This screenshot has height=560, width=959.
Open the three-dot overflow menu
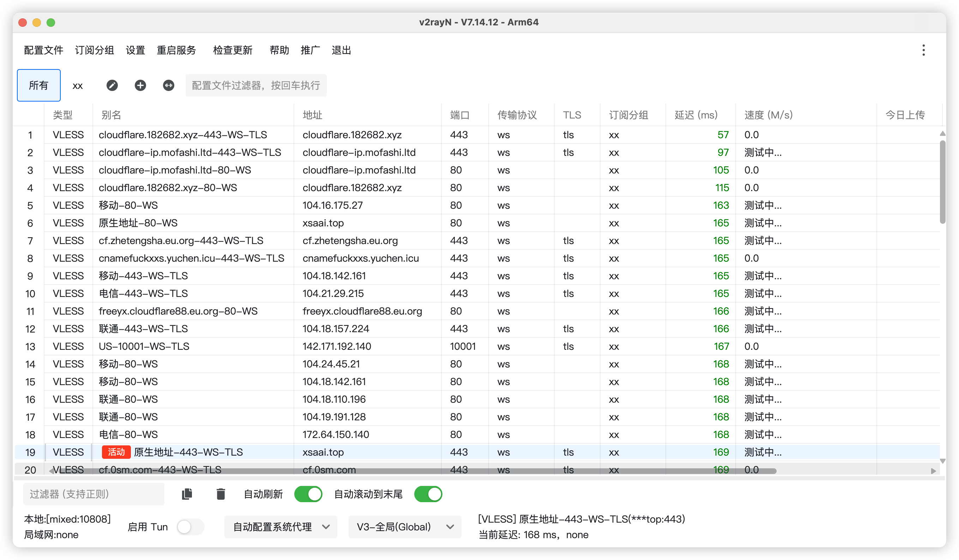[x=923, y=50]
